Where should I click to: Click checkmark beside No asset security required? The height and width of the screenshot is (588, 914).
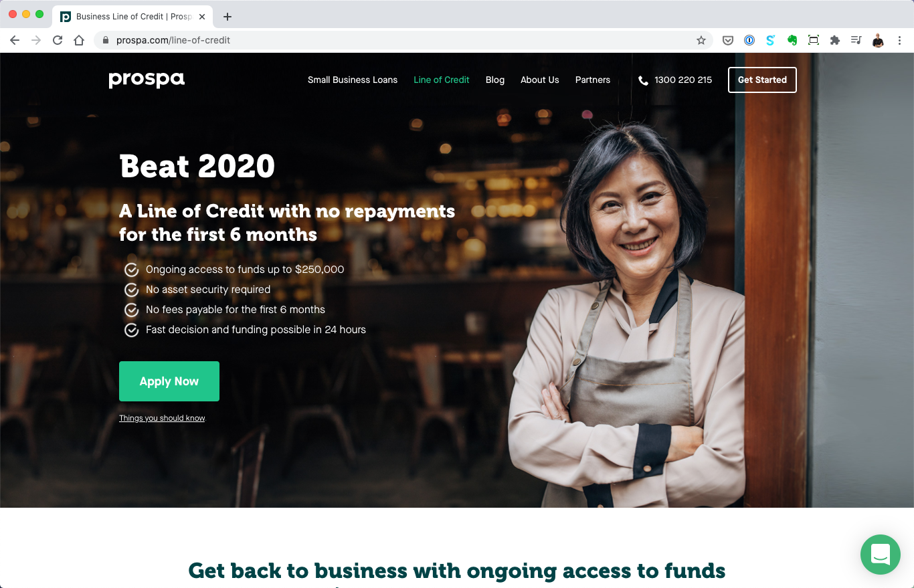pyautogui.click(x=132, y=290)
